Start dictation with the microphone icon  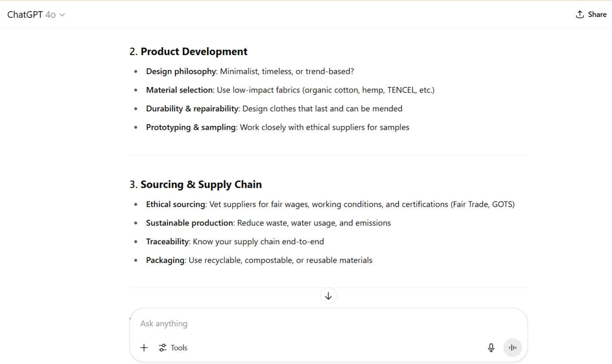[x=491, y=347]
